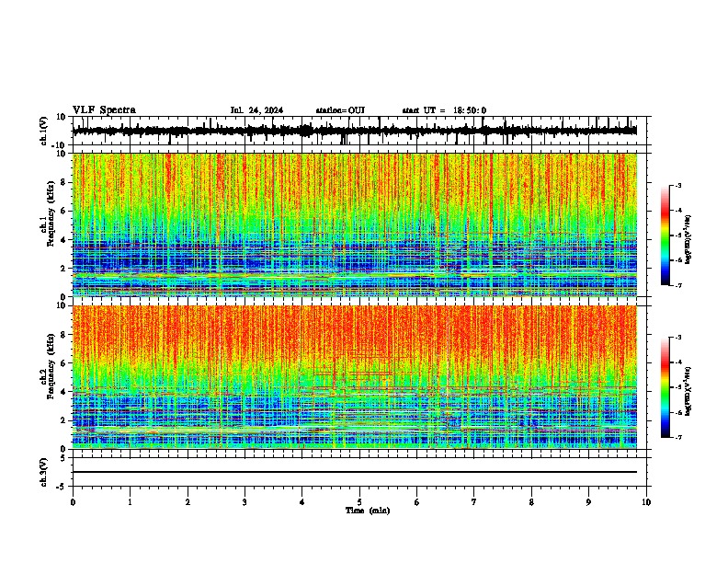Click the ch.1(V) waveform axis label

(x=44, y=131)
